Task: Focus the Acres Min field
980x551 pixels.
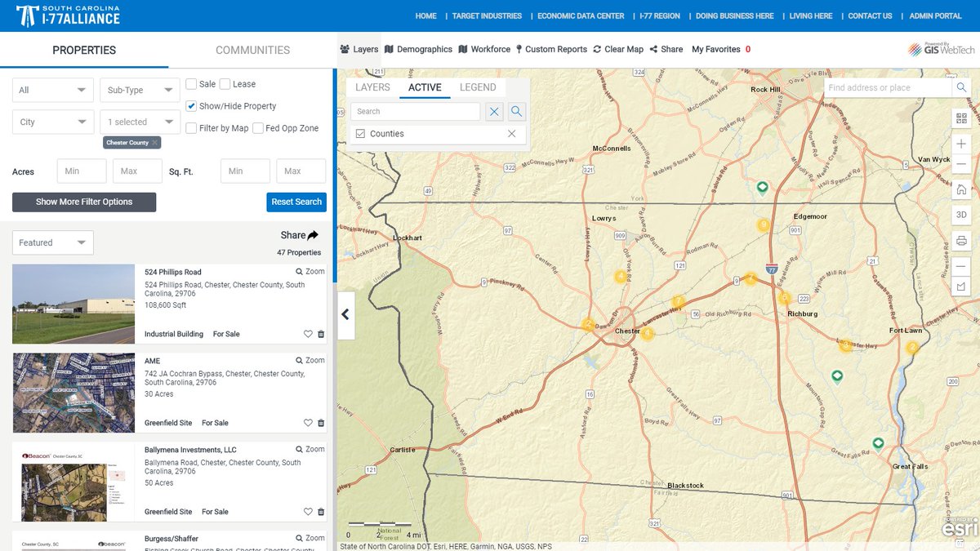Action: click(x=82, y=171)
